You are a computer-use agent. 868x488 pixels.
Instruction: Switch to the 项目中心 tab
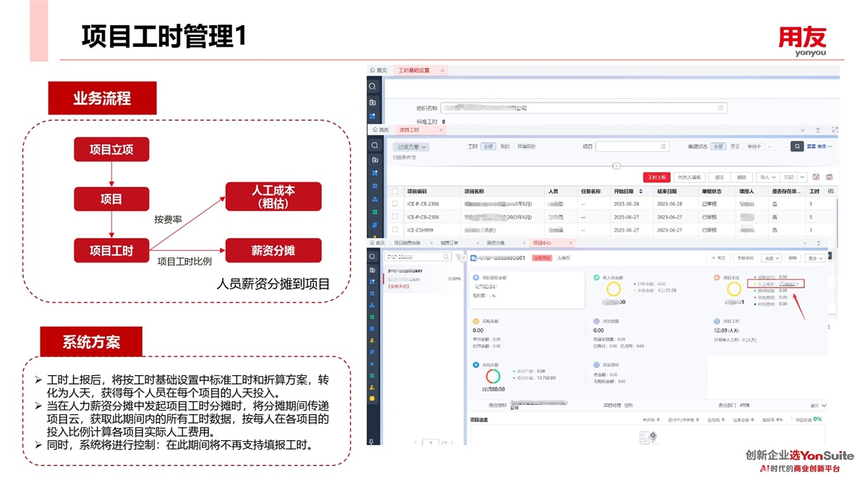542,243
